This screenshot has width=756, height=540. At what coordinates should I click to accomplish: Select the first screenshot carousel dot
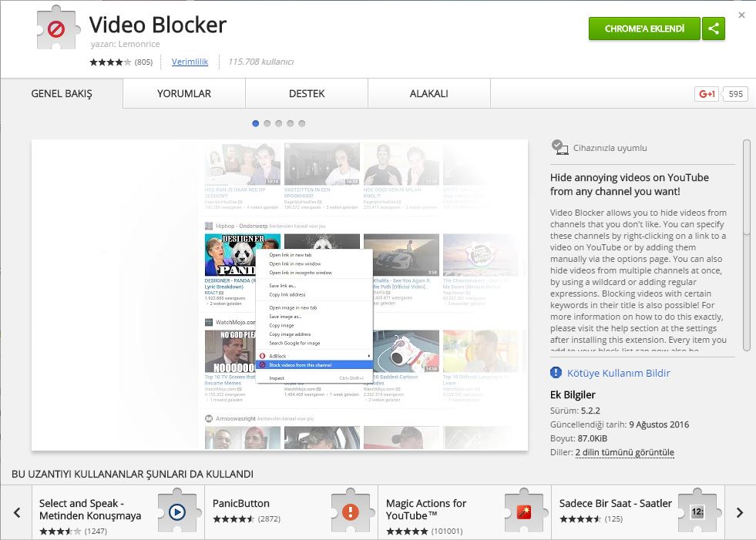click(x=256, y=123)
